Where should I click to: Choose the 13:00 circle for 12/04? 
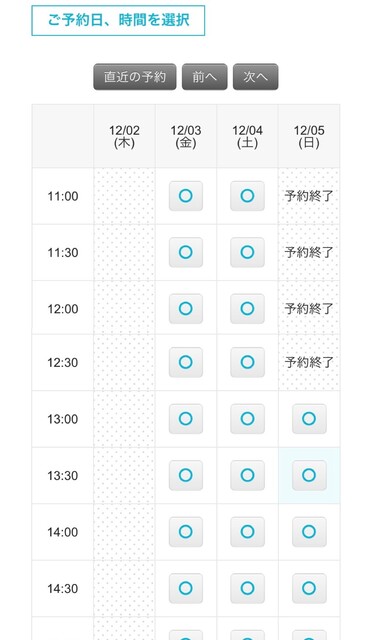247,419
